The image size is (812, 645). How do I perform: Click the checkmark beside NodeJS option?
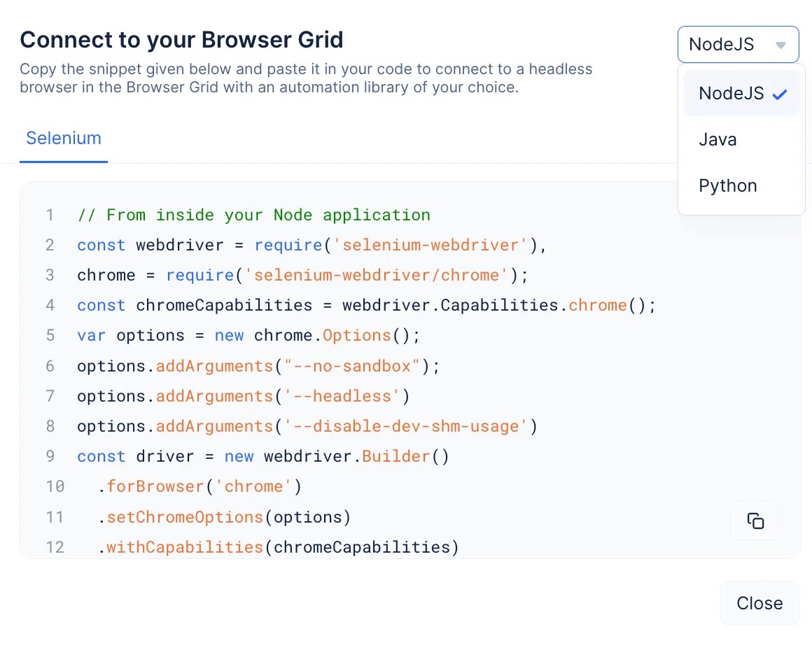tap(779, 93)
